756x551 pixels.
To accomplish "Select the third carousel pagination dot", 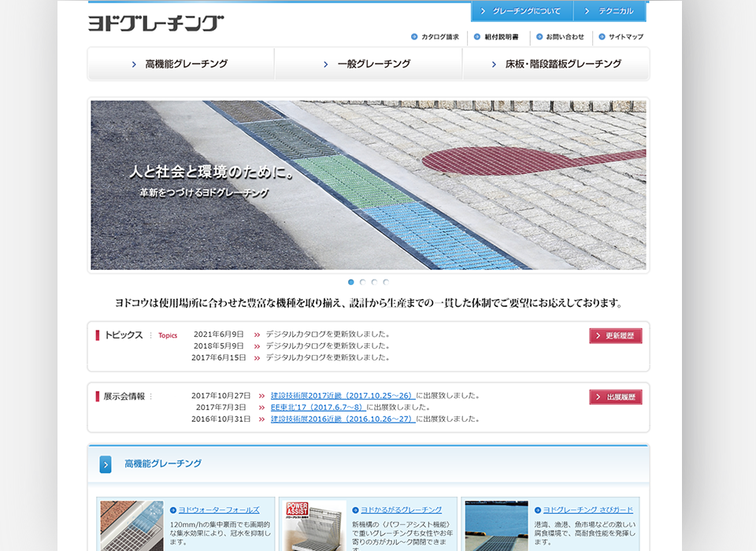I will (374, 281).
